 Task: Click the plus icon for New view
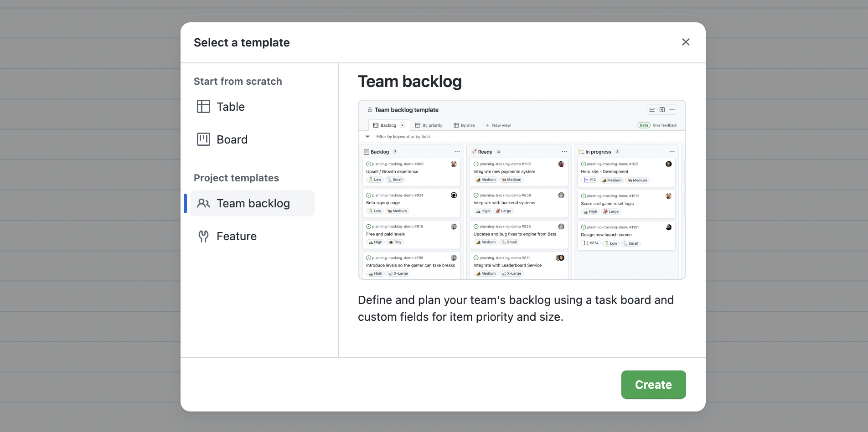click(488, 125)
